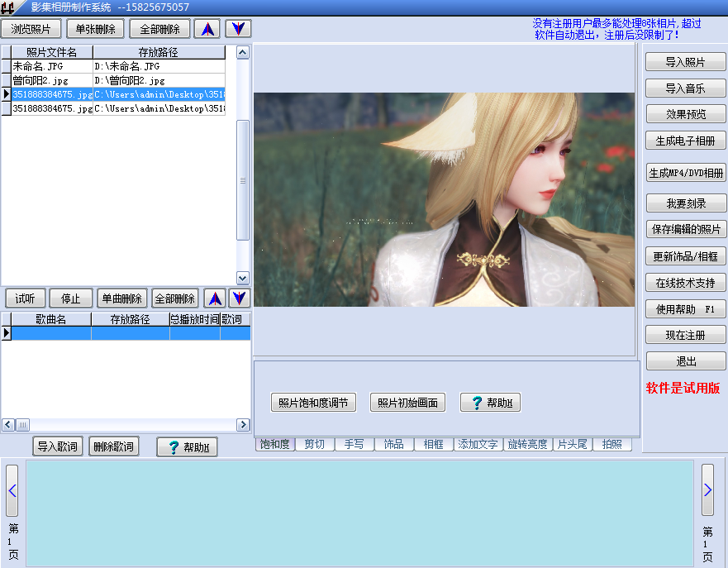
Task: Save edits with 保存编辑的照片
Action: 686,229
